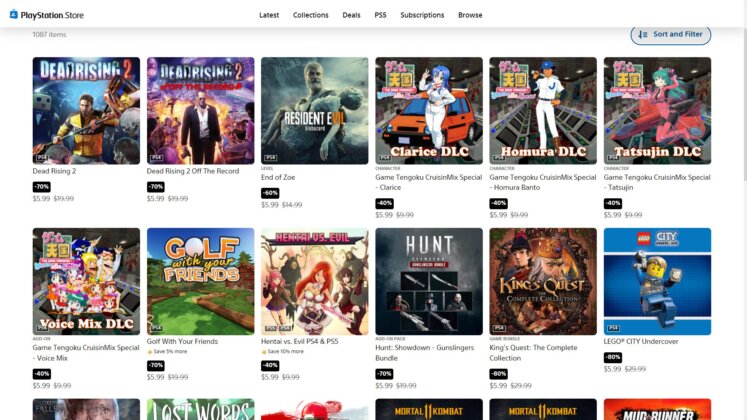747x420 pixels.
Task: Open Dead Rising 2 Off The Record cover
Action: 201,111
